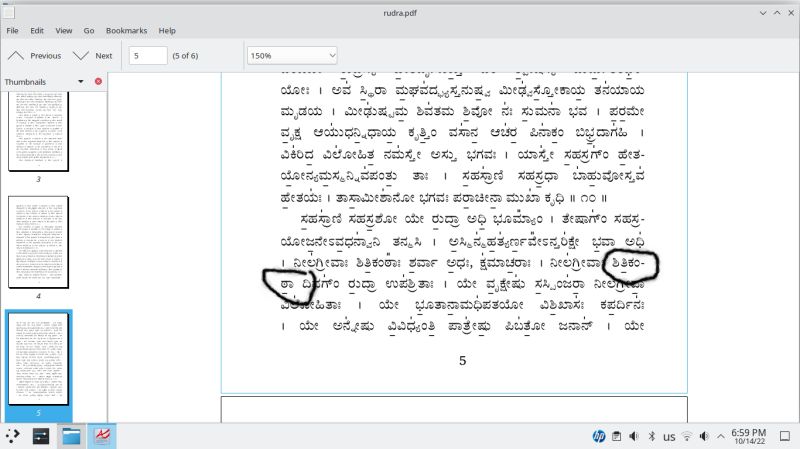800x449 pixels.
Task: Open the Edit menu
Action: [x=37, y=31]
